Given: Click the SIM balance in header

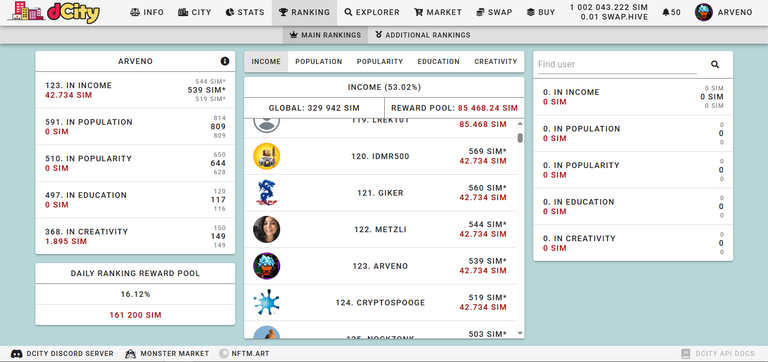Looking at the screenshot, I should tap(608, 7).
